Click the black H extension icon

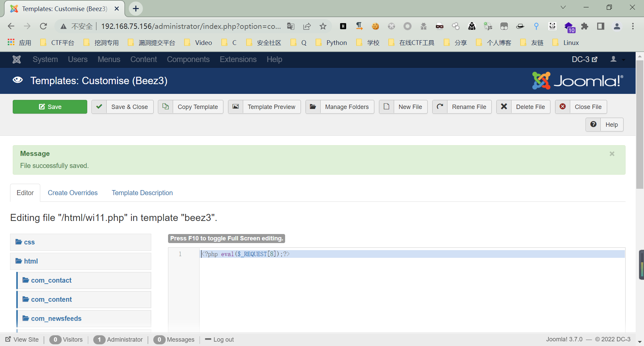343,26
